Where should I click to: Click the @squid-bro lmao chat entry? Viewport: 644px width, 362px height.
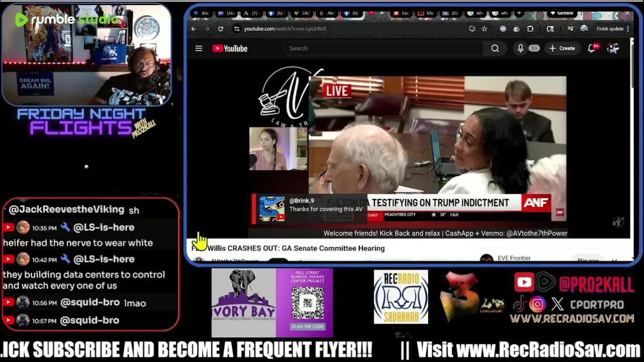(90, 303)
